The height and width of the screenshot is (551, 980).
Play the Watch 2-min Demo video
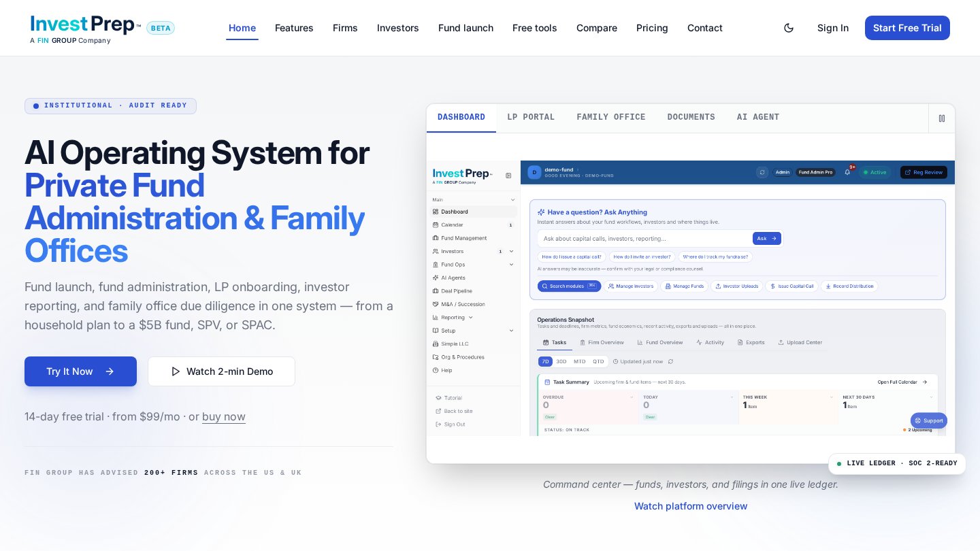[x=221, y=371]
